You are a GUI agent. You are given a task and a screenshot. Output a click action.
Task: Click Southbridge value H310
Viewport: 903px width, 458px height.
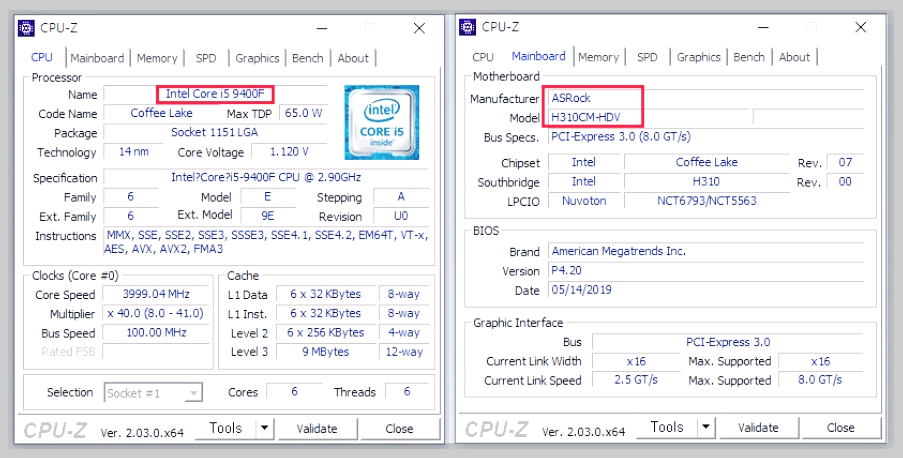[x=706, y=181]
